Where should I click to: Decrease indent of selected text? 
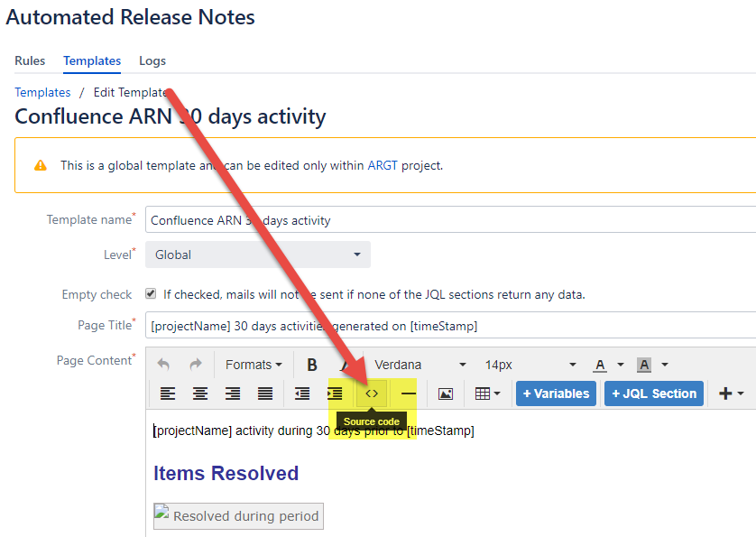[302, 393]
